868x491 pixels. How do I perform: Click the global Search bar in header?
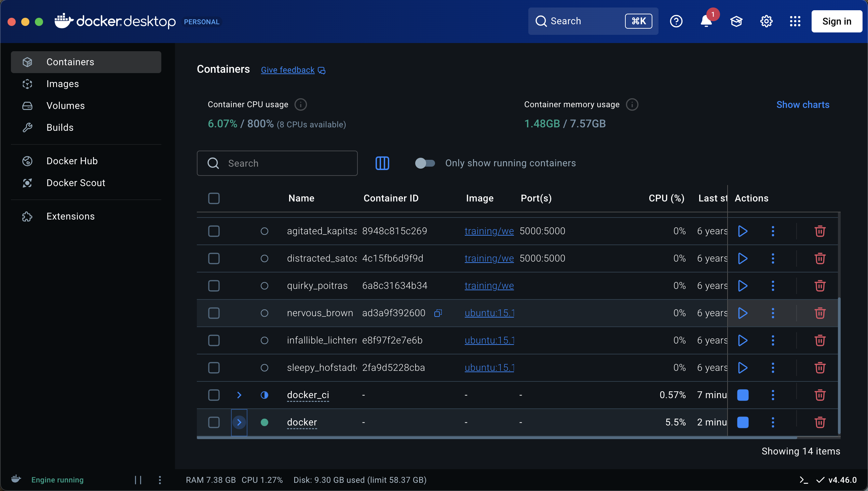593,21
